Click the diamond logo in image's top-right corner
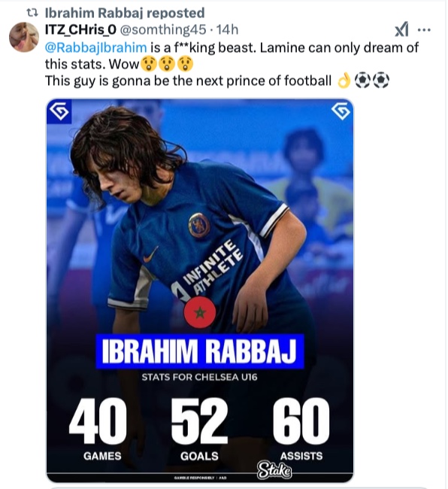The height and width of the screenshot is (489, 448). pyautogui.click(x=341, y=111)
